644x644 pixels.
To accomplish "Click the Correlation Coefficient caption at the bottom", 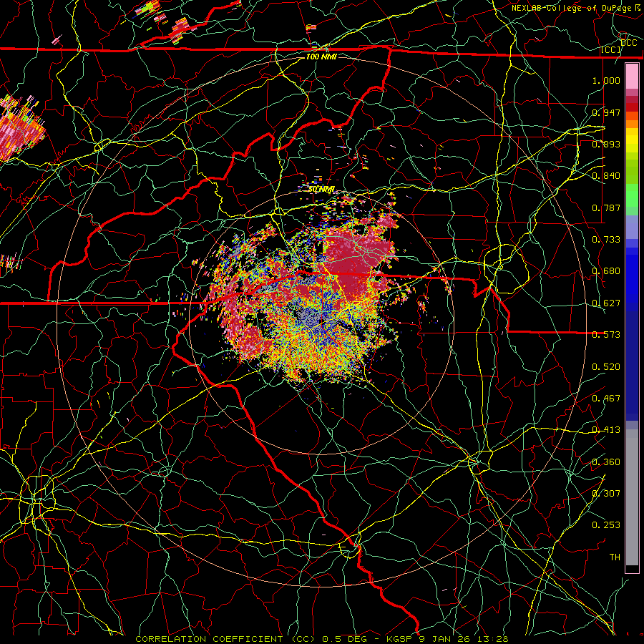I will pyautogui.click(x=322, y=639).
